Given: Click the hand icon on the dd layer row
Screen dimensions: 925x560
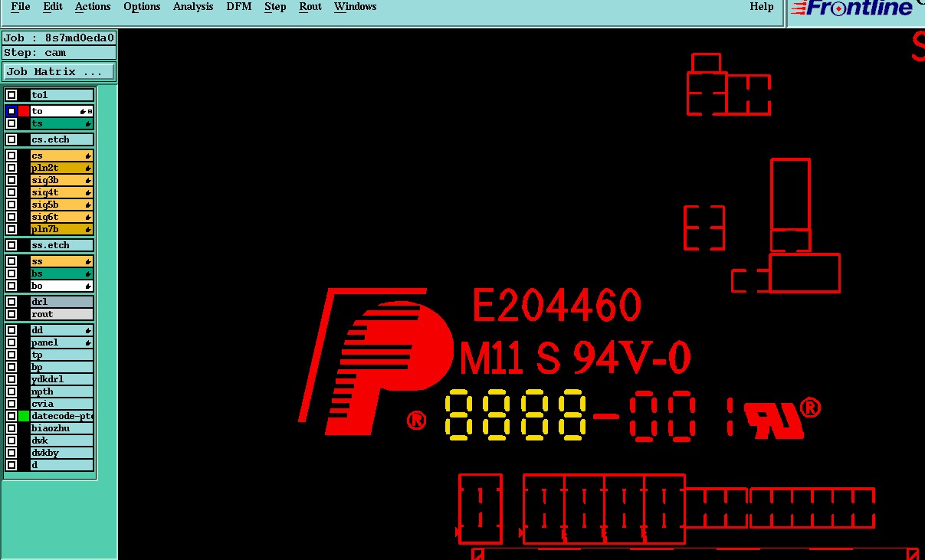Looking at the screenshot, I should click(88, 331).
